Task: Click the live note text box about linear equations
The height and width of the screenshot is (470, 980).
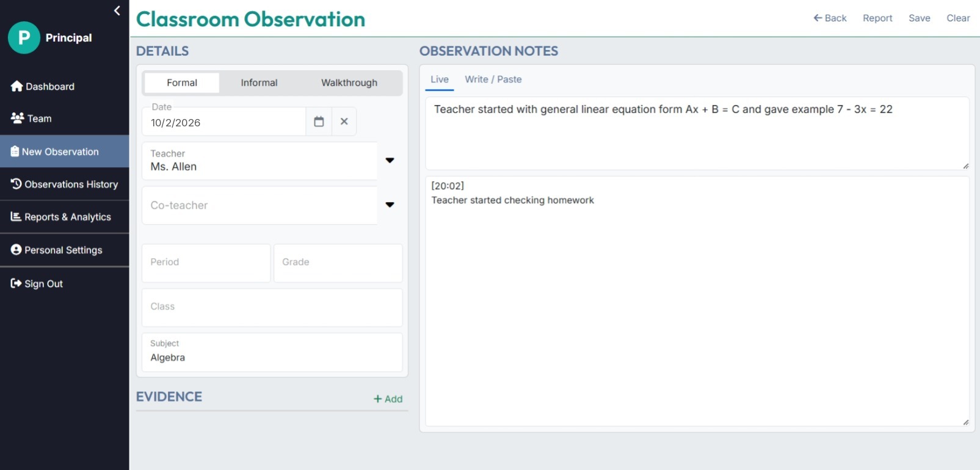Action: [697, 134]
